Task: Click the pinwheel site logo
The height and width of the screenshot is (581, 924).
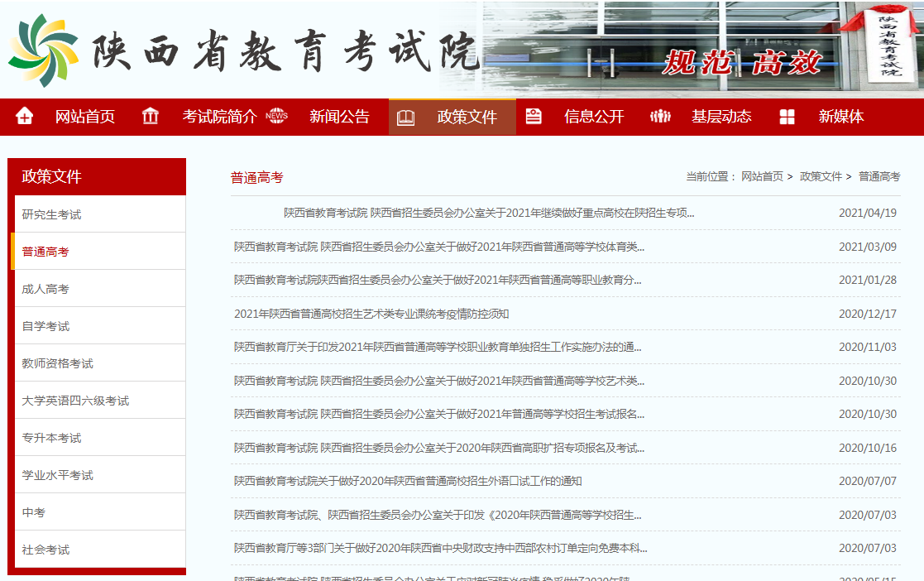Action: pos(43,50)
